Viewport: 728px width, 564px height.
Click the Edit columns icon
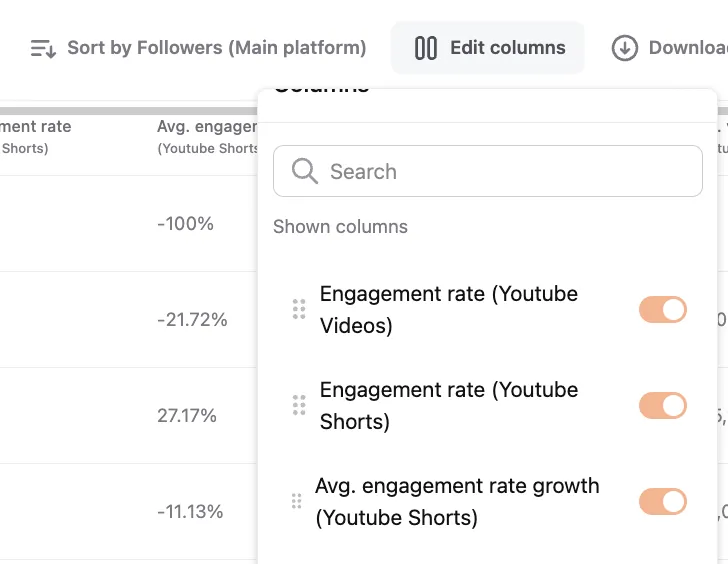(426, 48)
